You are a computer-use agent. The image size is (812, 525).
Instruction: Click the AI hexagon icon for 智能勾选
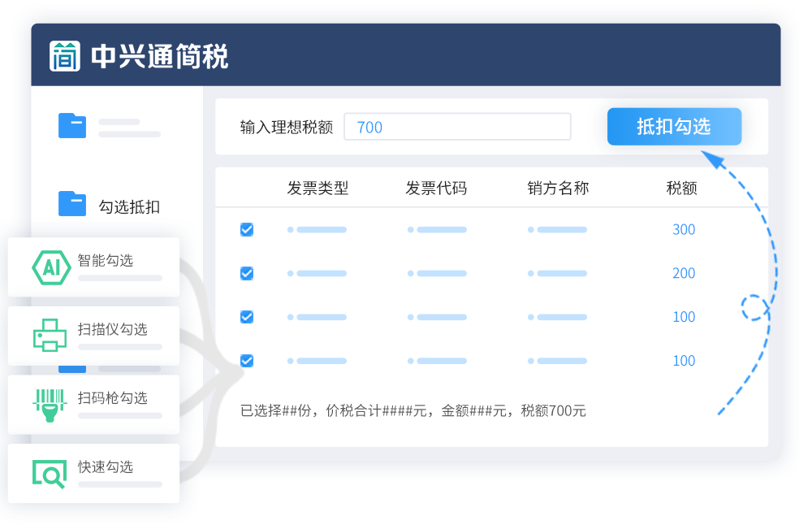click(51, 267)
